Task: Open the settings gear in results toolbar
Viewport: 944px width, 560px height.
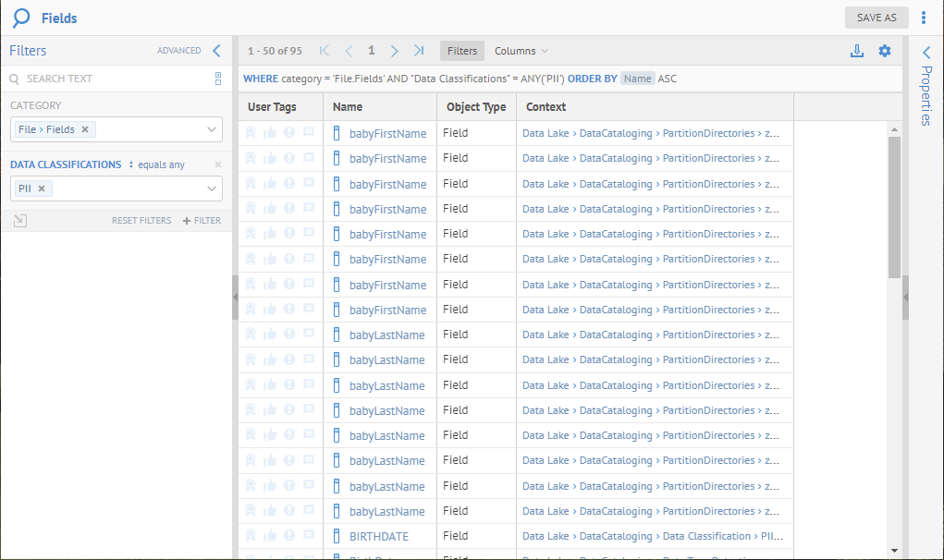Action: (885, 51)
